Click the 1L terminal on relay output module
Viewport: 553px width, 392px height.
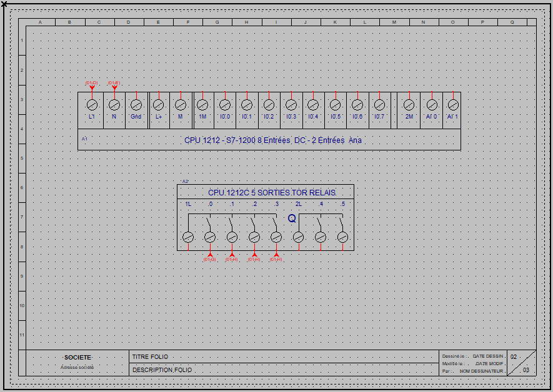pyautogui.click(x=188, y=237)
